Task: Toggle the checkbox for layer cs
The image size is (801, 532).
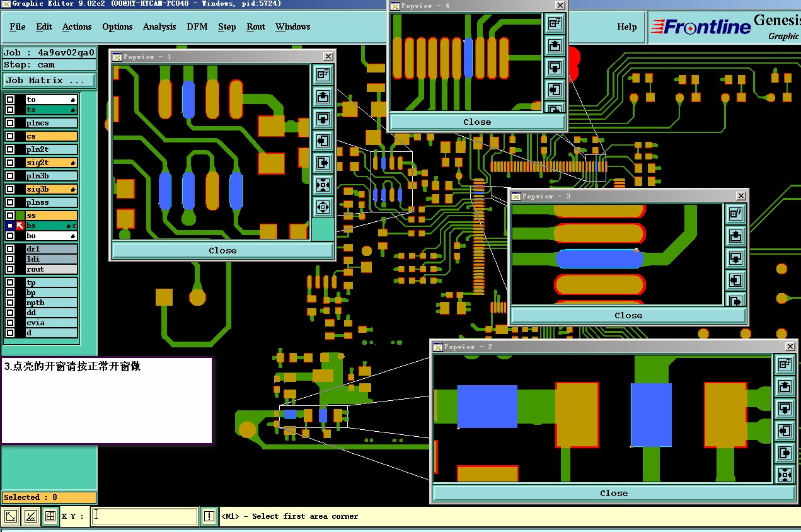Action: (10, 136)
